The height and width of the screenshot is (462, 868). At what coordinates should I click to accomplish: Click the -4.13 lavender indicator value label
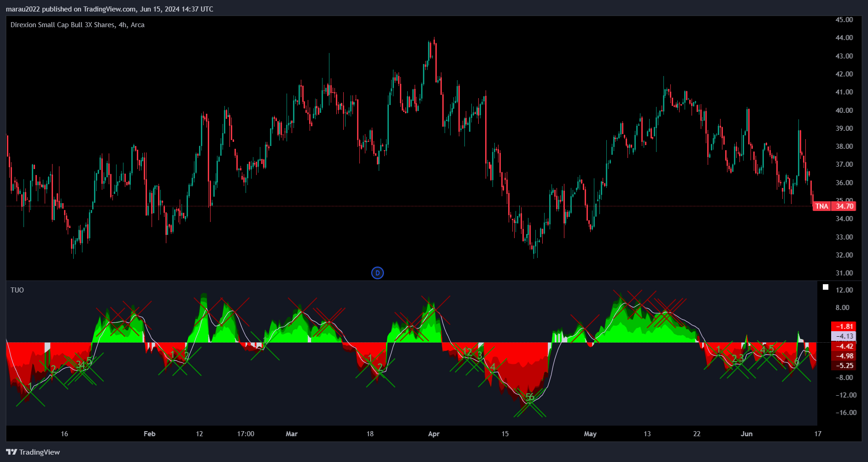click(x=844, y=336)
